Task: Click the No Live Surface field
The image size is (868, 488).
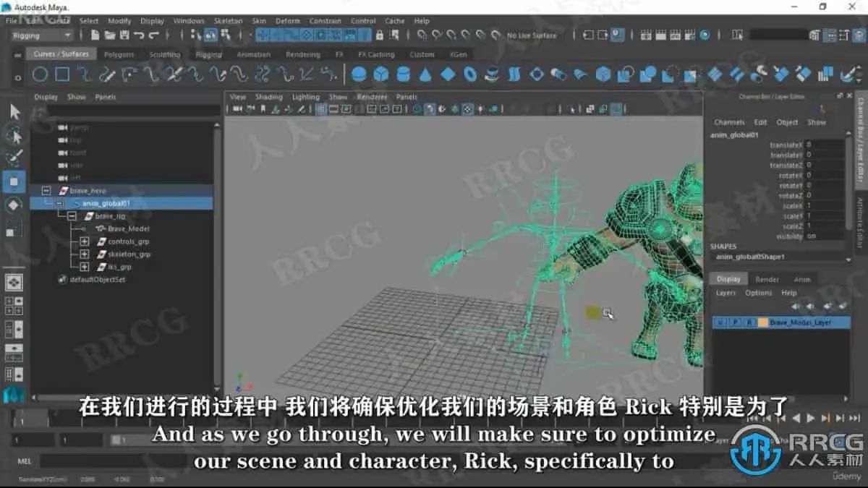Action: (x=532, y=35)
